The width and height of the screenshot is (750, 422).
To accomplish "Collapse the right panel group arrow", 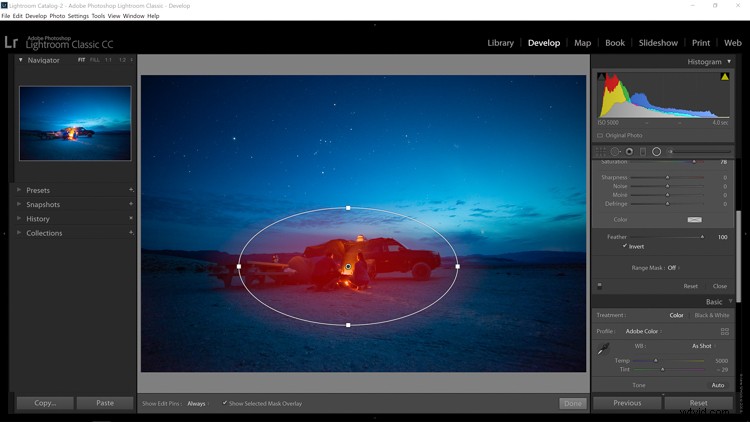I will click(746, 233).
